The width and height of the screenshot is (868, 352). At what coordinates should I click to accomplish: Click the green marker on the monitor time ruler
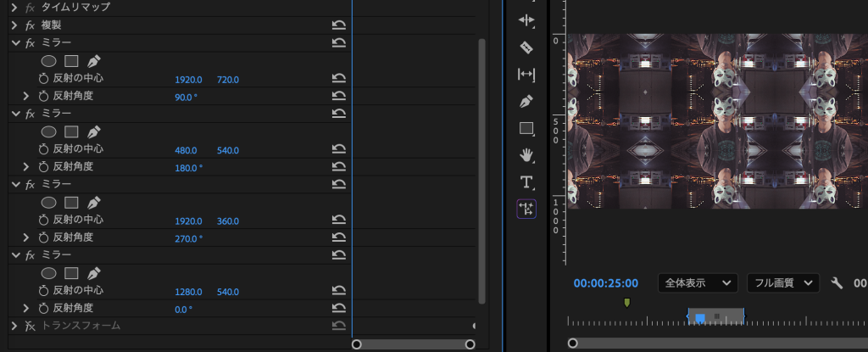(627, 302)
